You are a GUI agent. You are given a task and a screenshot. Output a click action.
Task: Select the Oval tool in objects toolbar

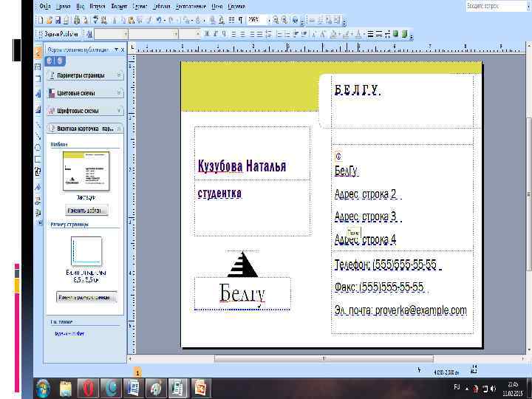point(38,148)
